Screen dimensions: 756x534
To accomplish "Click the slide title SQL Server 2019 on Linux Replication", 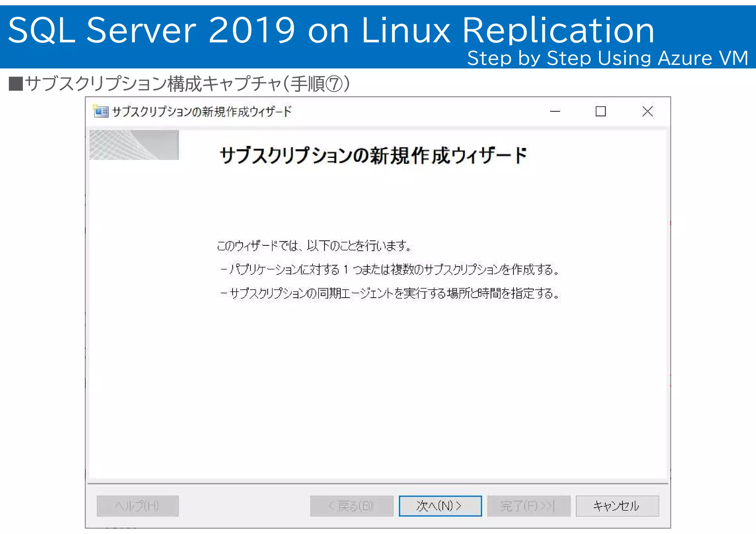I will (x=331, y=30).
